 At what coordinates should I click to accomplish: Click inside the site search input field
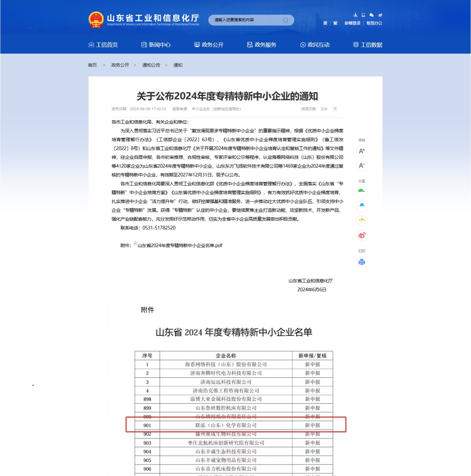point(246,20)
